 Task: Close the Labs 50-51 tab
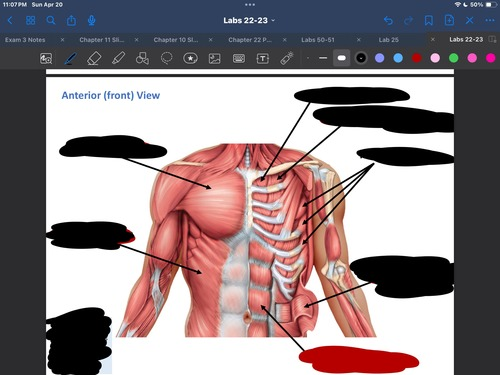pos(359,40)
